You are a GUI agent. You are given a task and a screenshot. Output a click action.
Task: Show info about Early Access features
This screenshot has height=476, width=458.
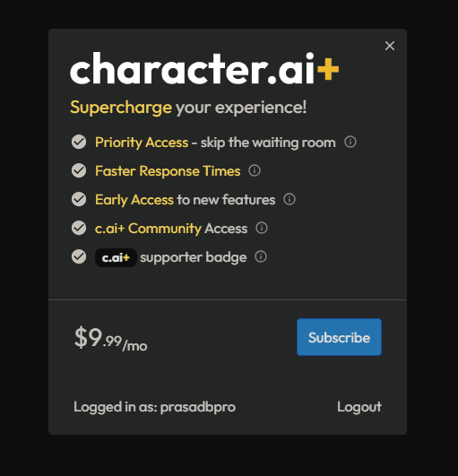point(289,199)
